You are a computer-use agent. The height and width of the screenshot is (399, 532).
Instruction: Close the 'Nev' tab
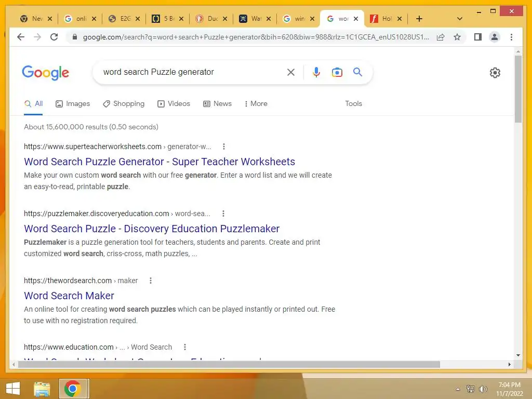tap(50, 19)
